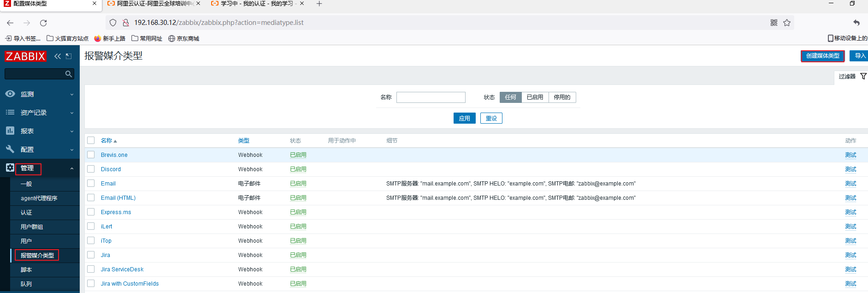The height and width of the screenshot is (293, 868).
Task: Open the 脚本 submenu item
Action: click(45, 269)
